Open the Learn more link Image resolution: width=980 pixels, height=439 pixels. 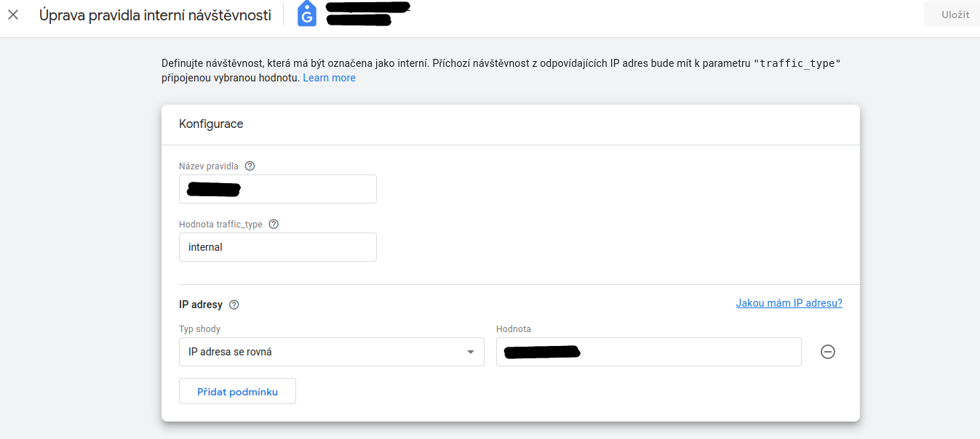tap(329, 78)
